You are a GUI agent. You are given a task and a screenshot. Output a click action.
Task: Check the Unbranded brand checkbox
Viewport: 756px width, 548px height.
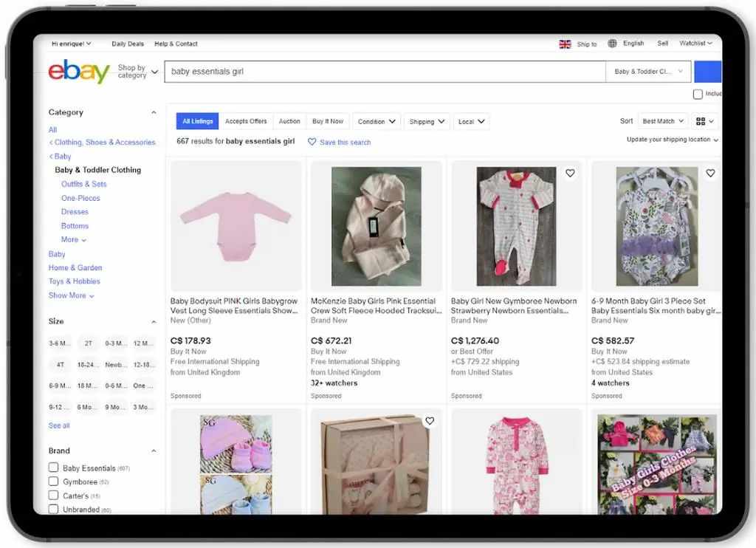(x=53, y=509)
